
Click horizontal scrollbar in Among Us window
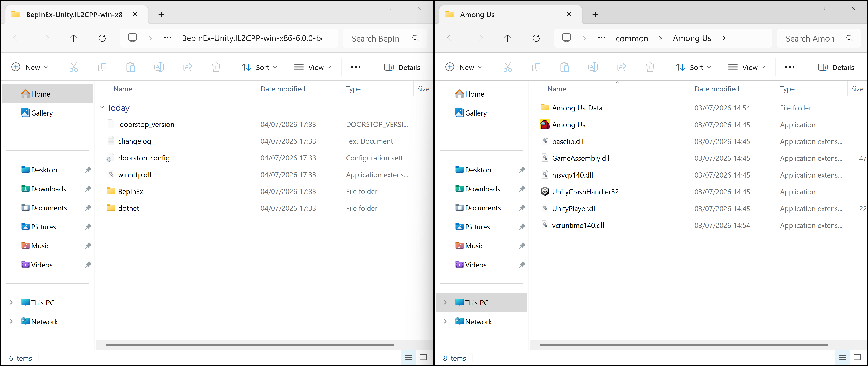pos(684,345)
